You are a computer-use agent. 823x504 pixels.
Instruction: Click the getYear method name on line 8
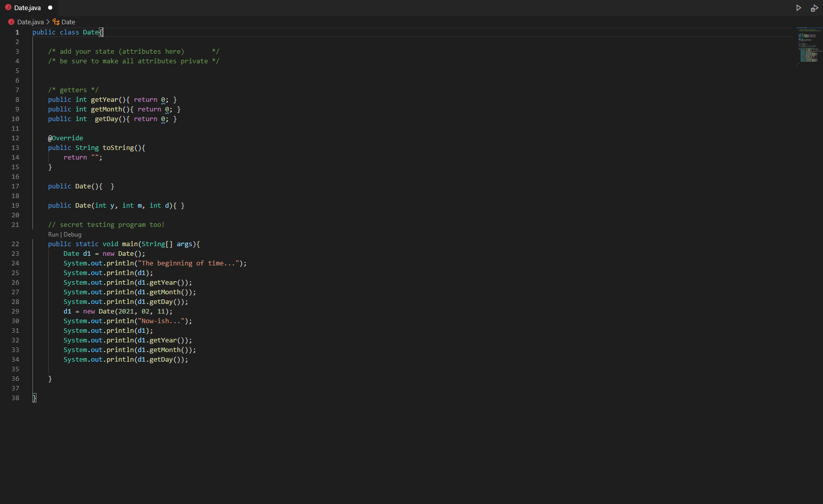tap(104, 100)
